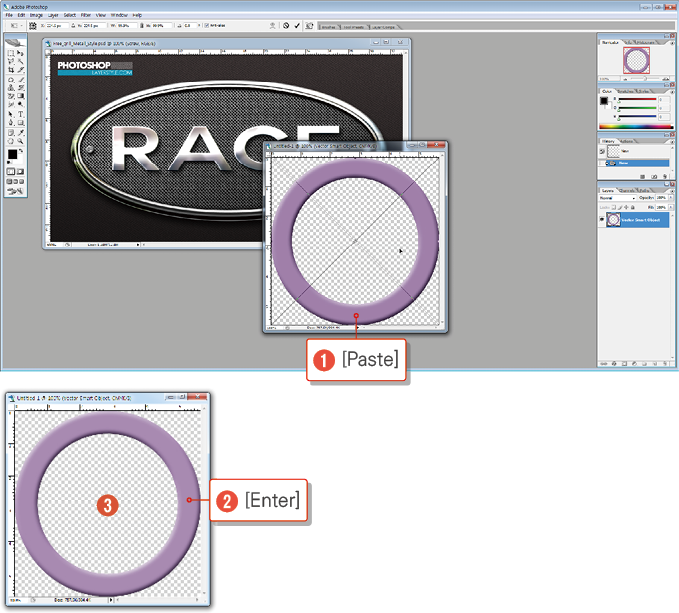Open the tool preset picker dropdown
679x613 pixels.
(21, 26)
